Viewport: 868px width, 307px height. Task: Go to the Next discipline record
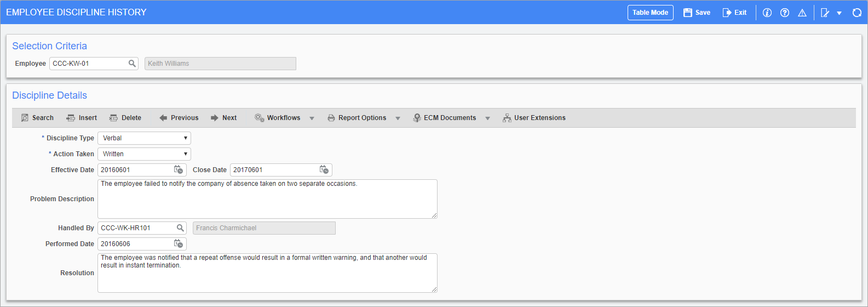(x=223, y=118)
